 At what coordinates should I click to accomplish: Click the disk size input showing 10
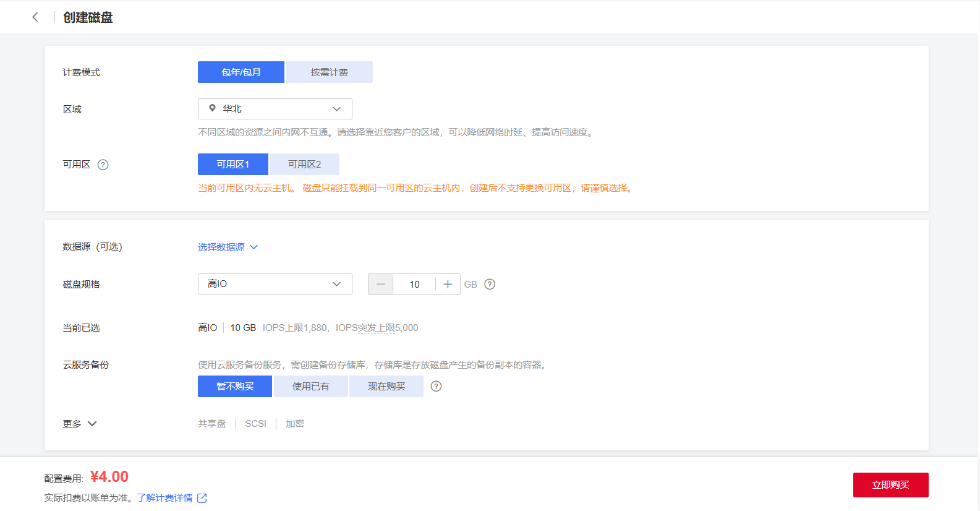(414, 285)
